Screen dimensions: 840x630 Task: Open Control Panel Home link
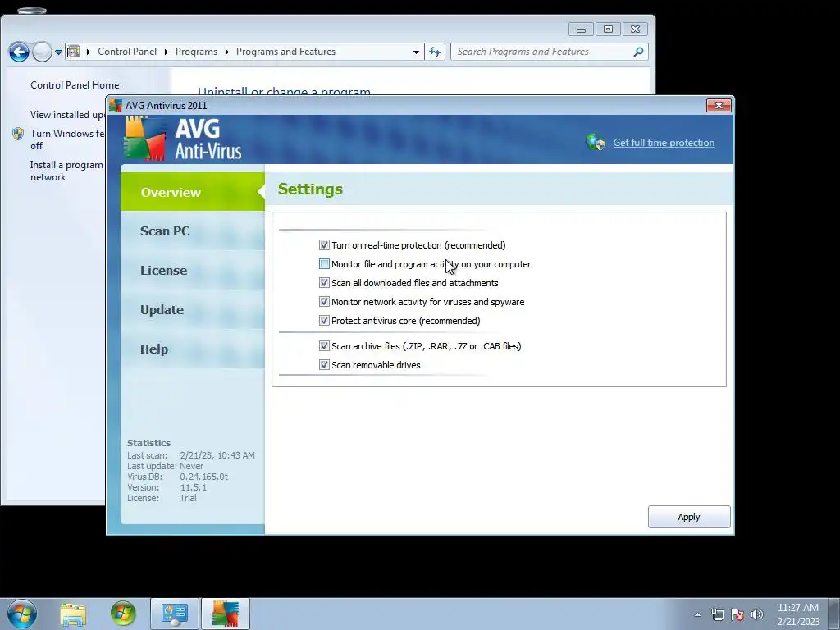[x=75, y=84]
